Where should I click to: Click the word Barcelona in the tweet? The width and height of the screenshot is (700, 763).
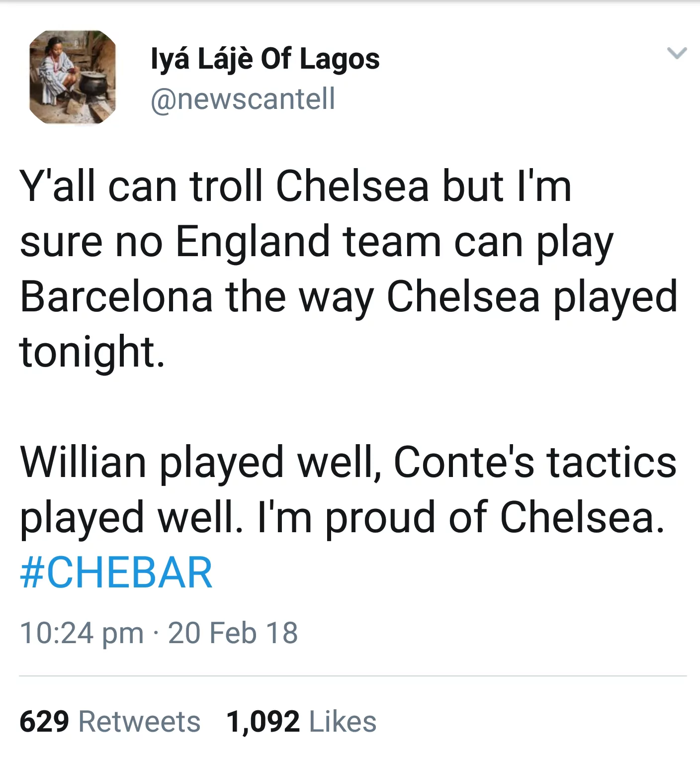click(x=116, y=297)
